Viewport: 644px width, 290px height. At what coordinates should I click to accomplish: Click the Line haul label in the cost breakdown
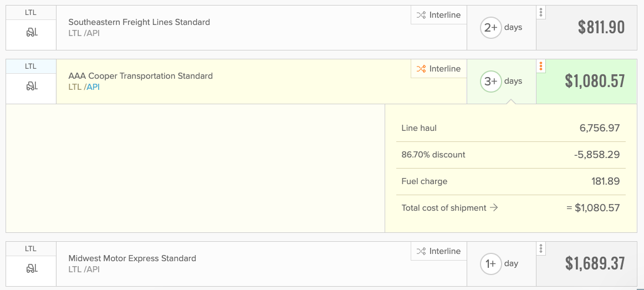click(419, 128)
